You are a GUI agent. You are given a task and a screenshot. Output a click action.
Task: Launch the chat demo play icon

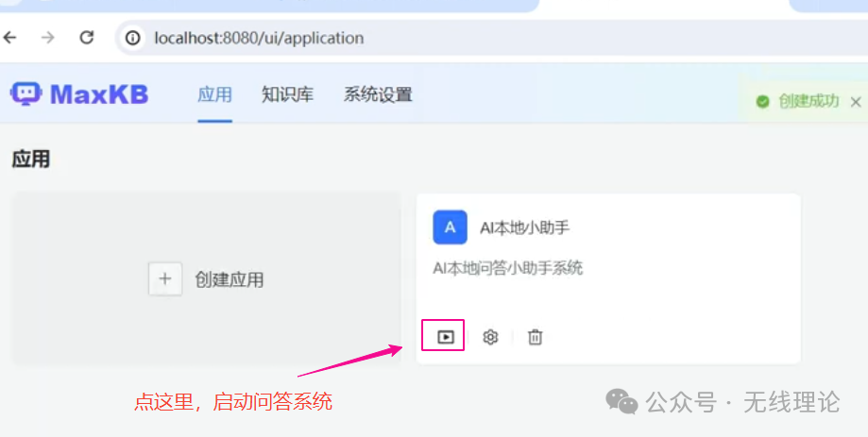tap(446, 337)
